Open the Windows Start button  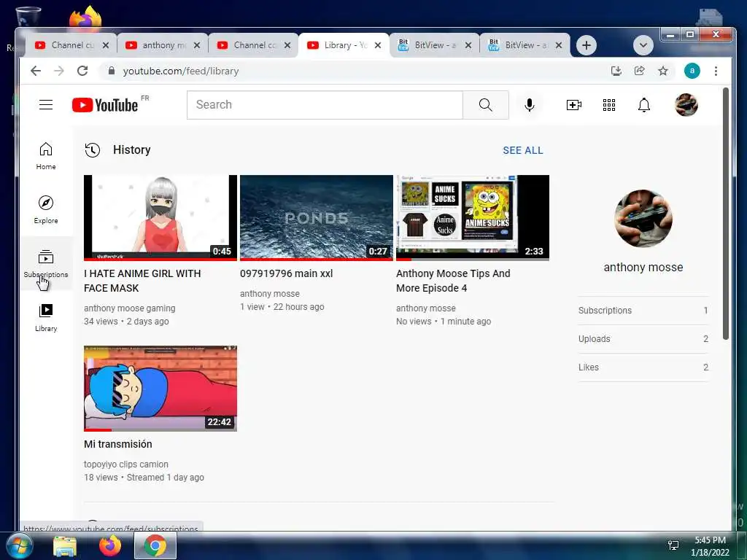[19, 545]
